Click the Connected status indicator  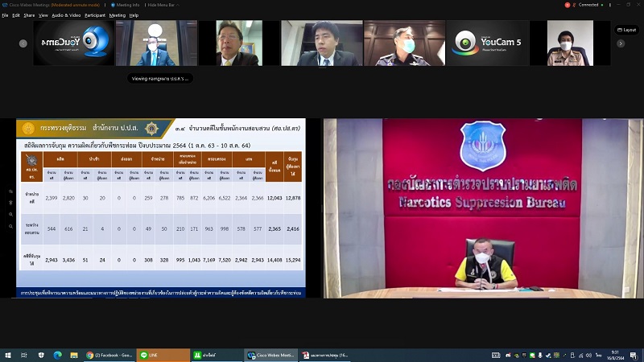(585, 4)
